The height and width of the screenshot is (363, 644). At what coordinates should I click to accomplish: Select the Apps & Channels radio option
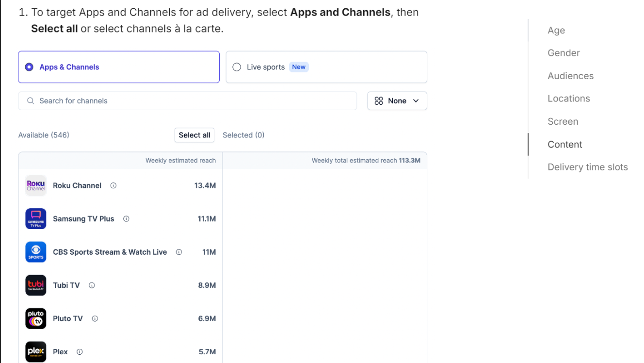(x=119, y=67)
